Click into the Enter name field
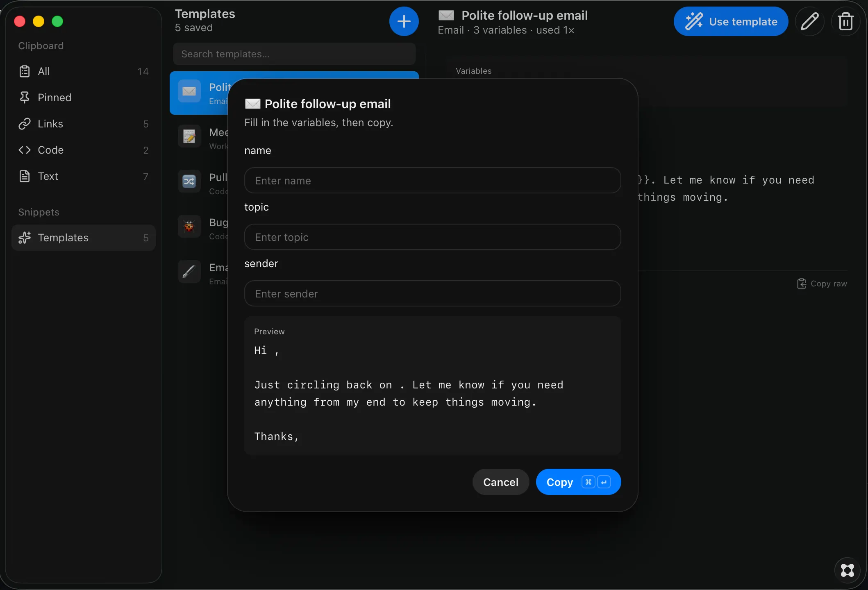Viewport: 868px width, 590px height. click(x=432, y=180)
